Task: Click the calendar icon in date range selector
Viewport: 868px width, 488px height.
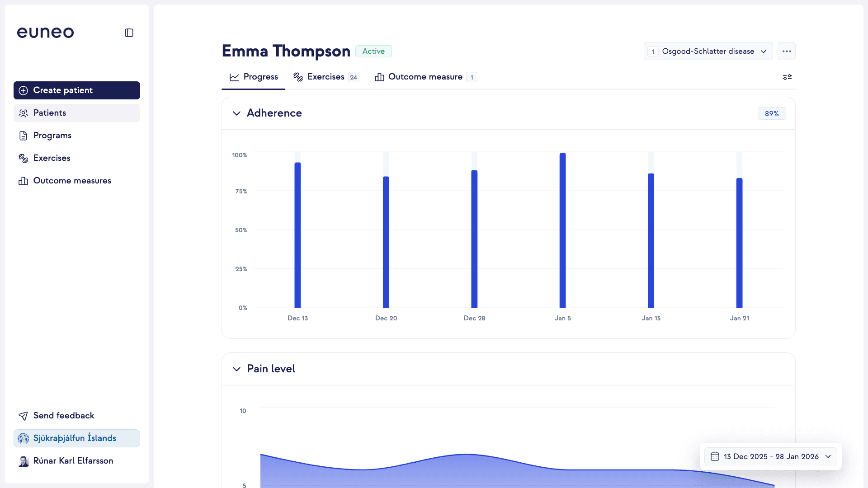Action: (716, 456)
